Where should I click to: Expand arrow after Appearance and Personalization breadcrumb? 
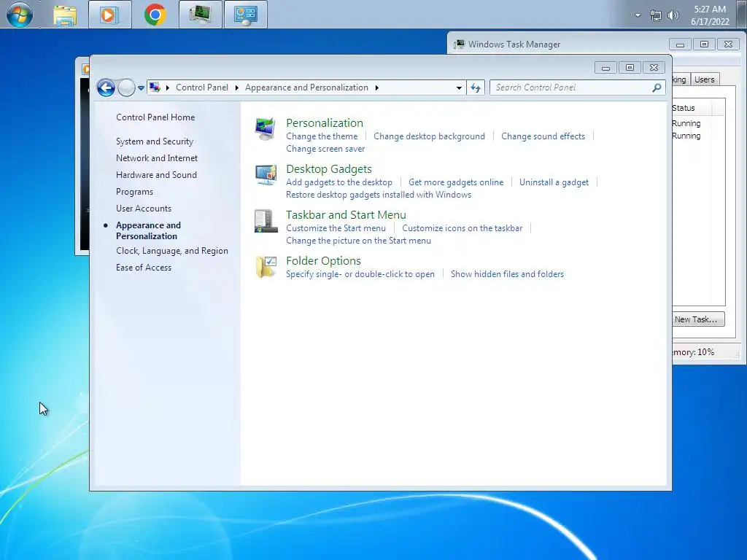point(377,87)
